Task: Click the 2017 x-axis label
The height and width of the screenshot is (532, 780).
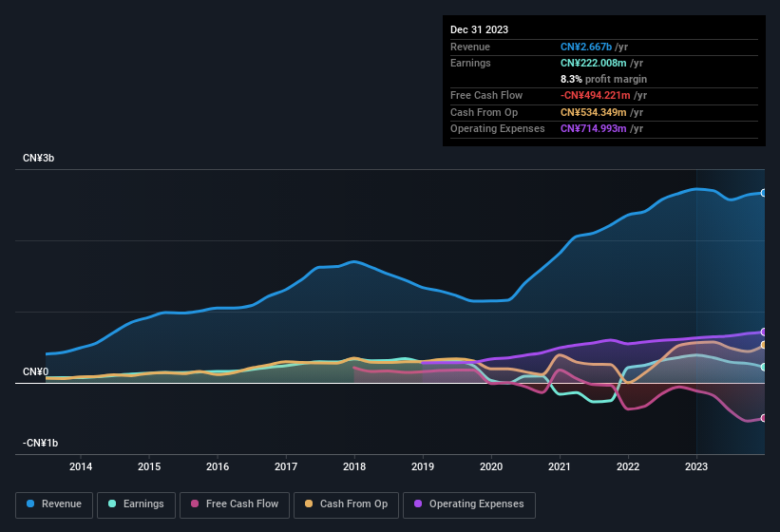Action: [286, 466]
